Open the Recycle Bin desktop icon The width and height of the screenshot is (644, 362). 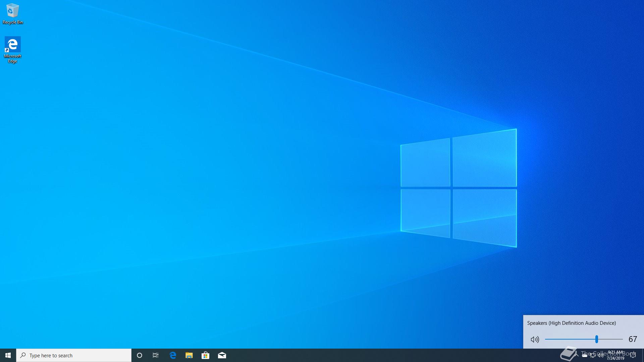[13, 13]
